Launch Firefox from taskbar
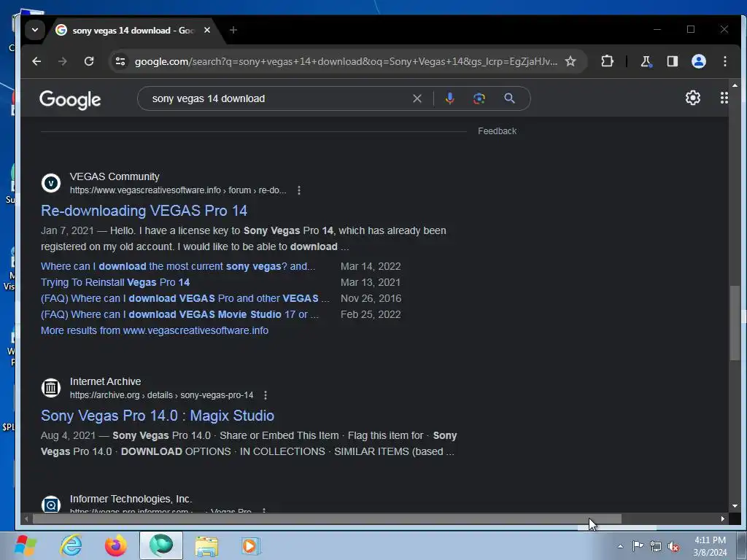This screenshot has width=747, height=560. pos(116,545)
